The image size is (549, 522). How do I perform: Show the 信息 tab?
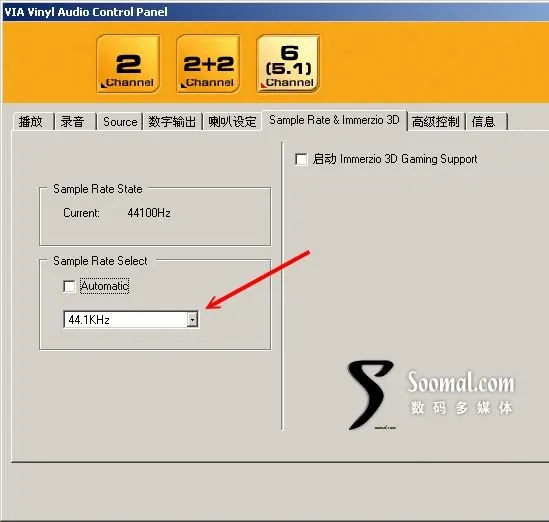(486, 122)
